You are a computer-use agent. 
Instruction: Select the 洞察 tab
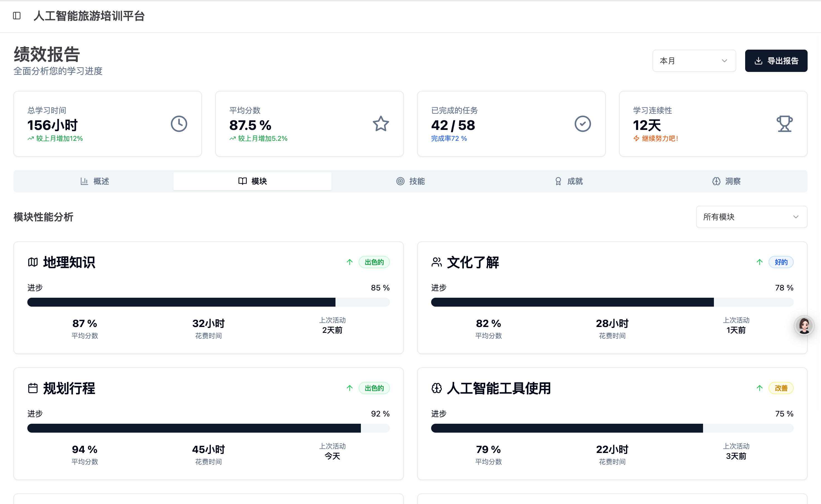726,181
